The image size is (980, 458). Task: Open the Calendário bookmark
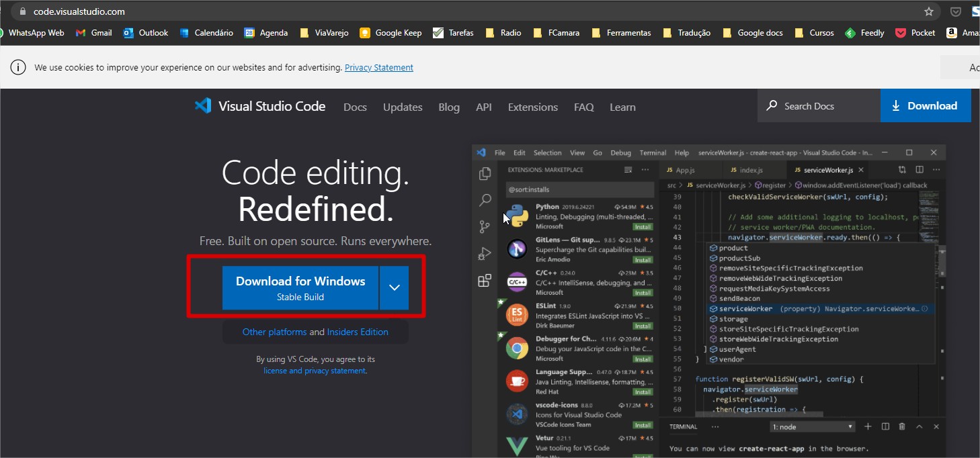point(206,32)
